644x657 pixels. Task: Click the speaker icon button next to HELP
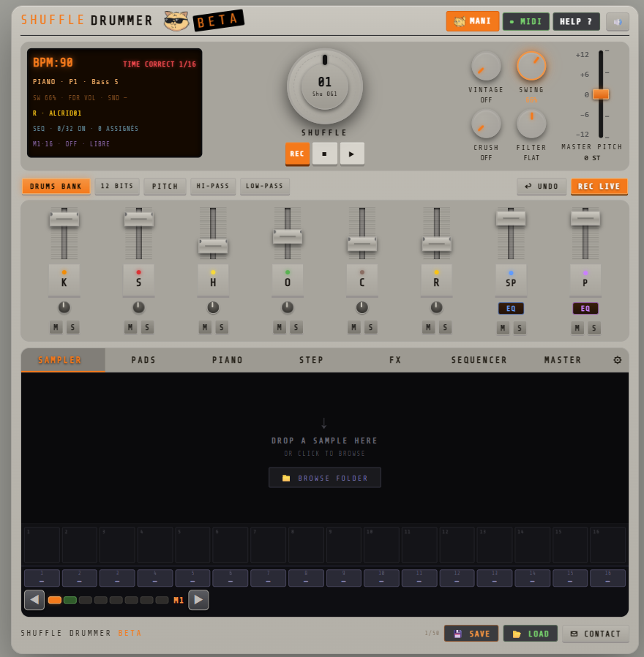(618, 22)
